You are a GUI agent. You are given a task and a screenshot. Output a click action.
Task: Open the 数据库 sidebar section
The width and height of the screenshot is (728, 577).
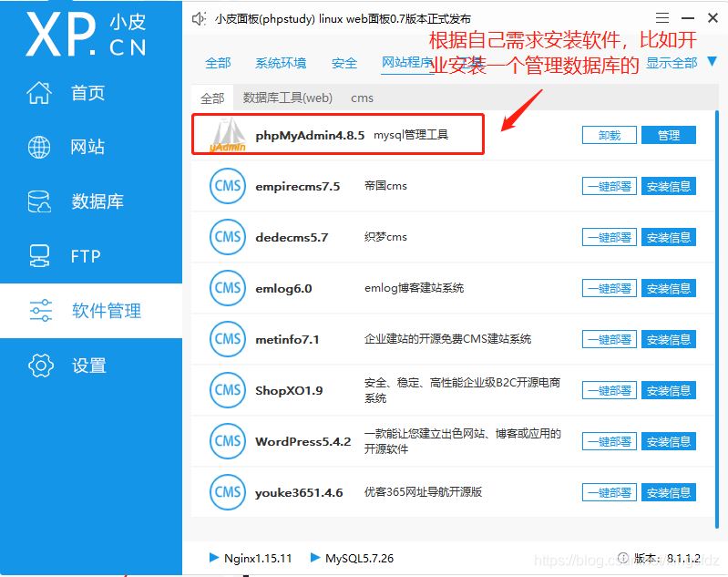(97, 201)
